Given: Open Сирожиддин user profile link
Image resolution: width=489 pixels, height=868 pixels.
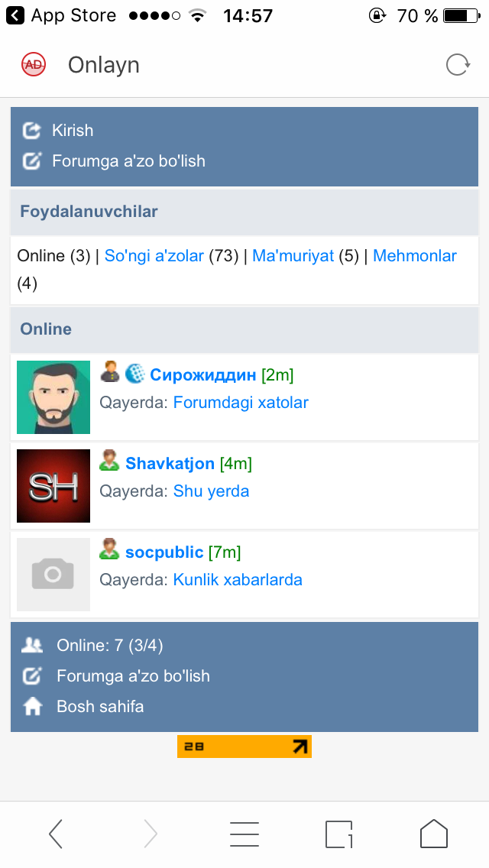Looking at the screenshot, I should [x=203, y=374].
